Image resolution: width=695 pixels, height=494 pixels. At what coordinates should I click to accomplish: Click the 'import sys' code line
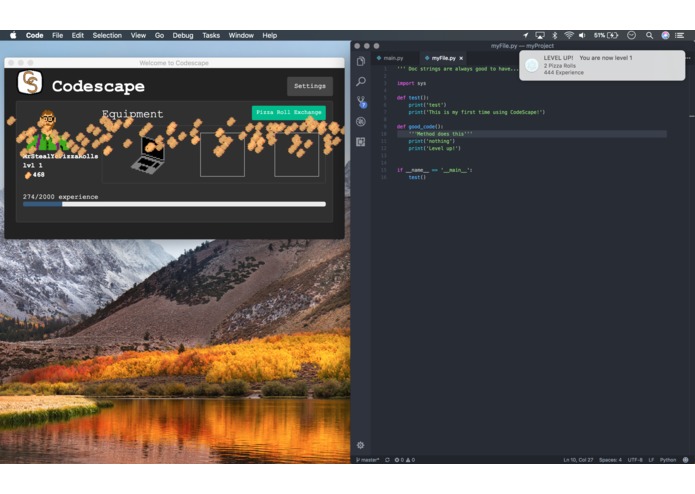411,83
